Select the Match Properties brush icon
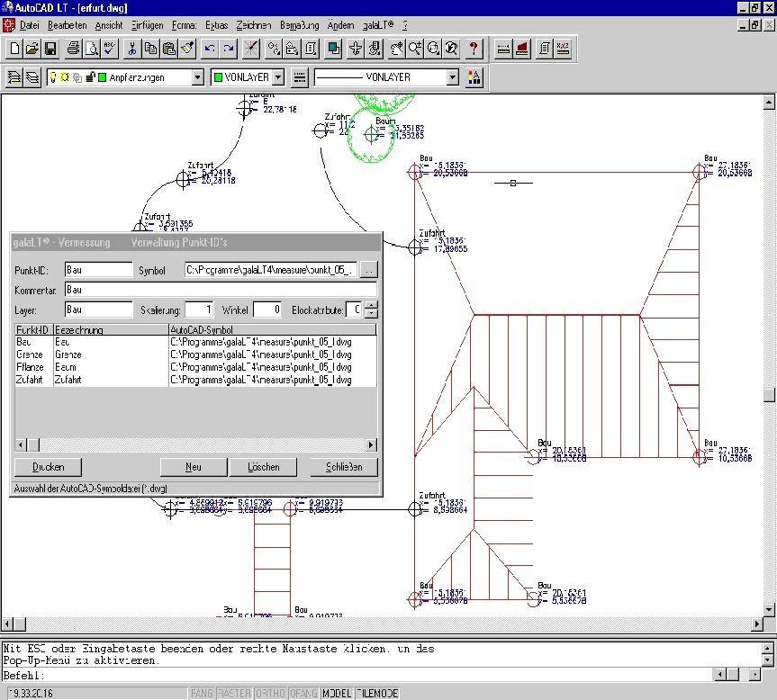The image size is (777, 700). pos(187,49)
